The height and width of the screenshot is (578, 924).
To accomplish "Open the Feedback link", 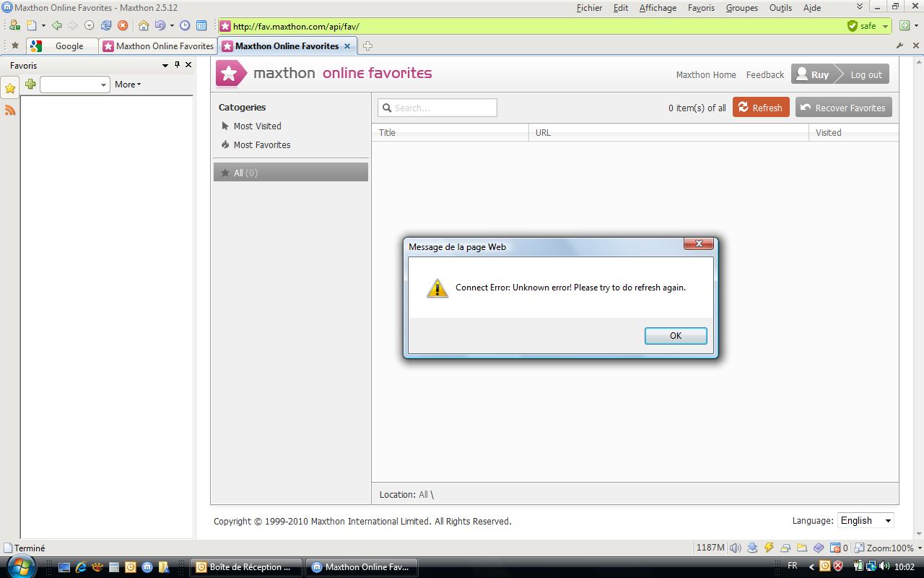I will (x=765, y=74).
